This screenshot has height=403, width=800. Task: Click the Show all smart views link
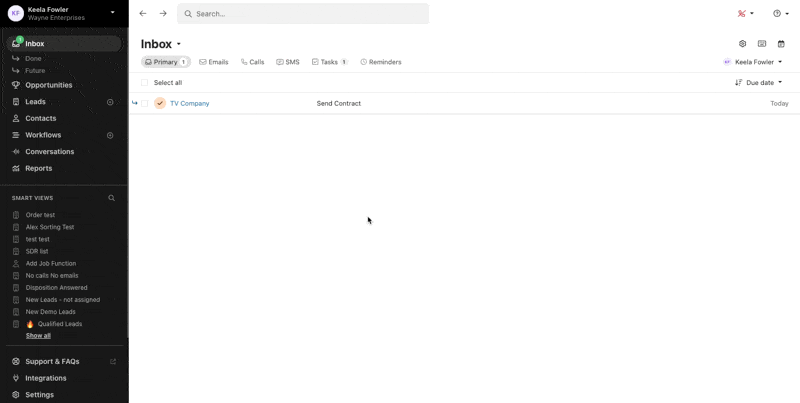[38, 336]
